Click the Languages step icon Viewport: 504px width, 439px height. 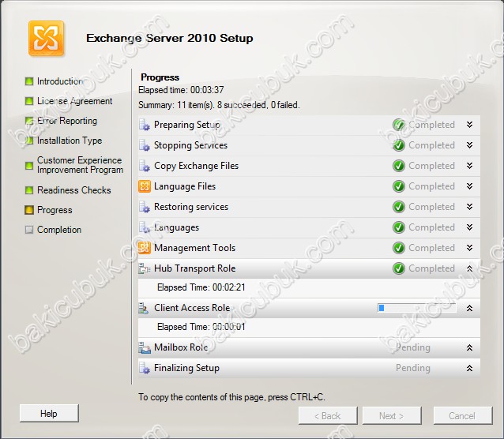145,227
